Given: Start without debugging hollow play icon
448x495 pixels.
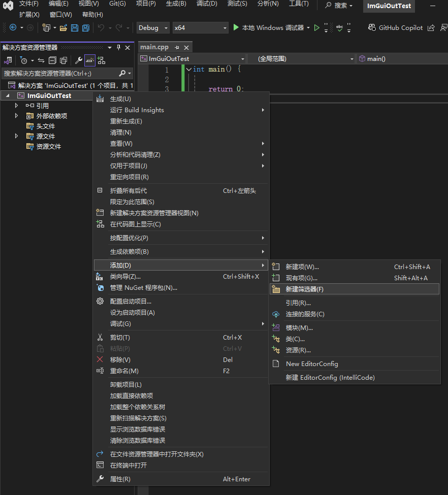Looking at the screenshot, I should 316,28.
